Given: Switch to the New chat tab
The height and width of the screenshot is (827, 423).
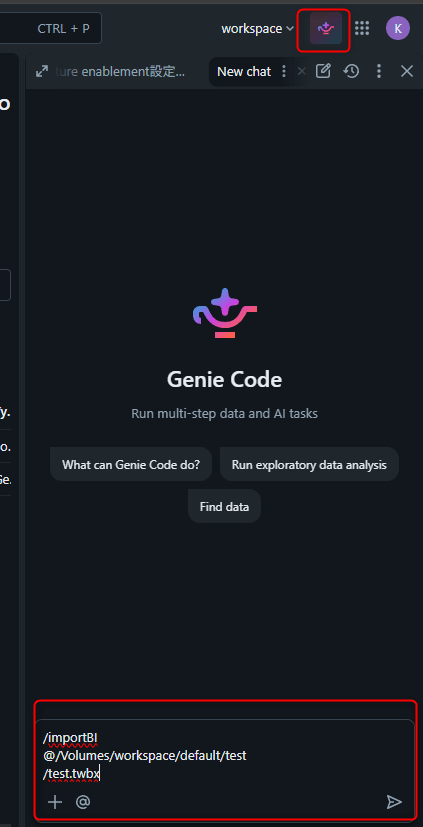Looking at the screenshot, I should [244, 71].
